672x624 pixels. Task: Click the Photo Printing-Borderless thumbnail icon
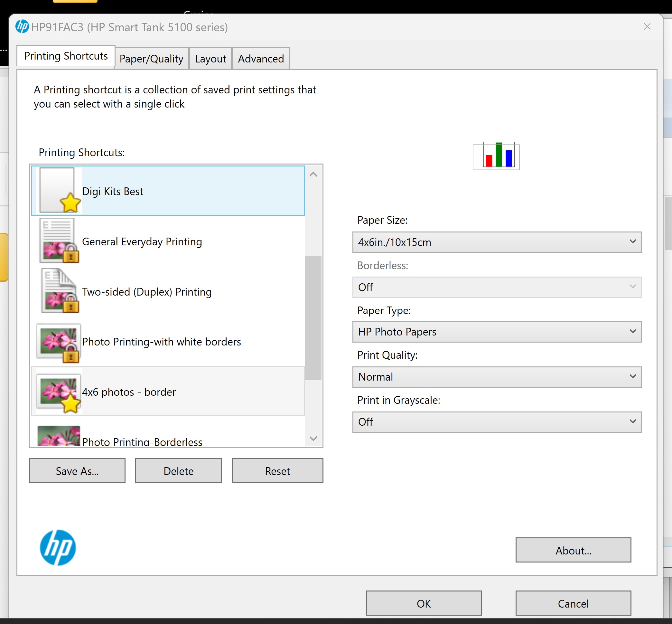[59, 436]
